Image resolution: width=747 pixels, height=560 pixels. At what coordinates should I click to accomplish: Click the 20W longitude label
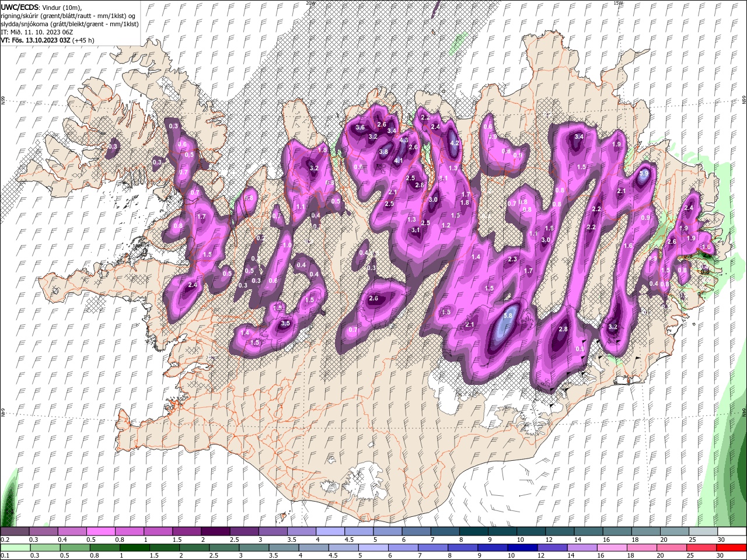pyautogui.click(x=310, y=3)
